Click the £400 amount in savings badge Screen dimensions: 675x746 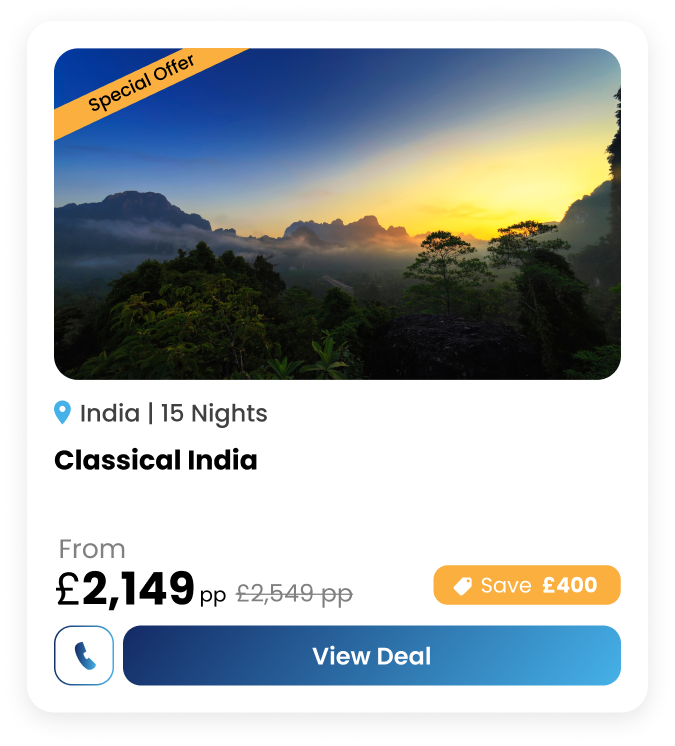coord(569,585)
